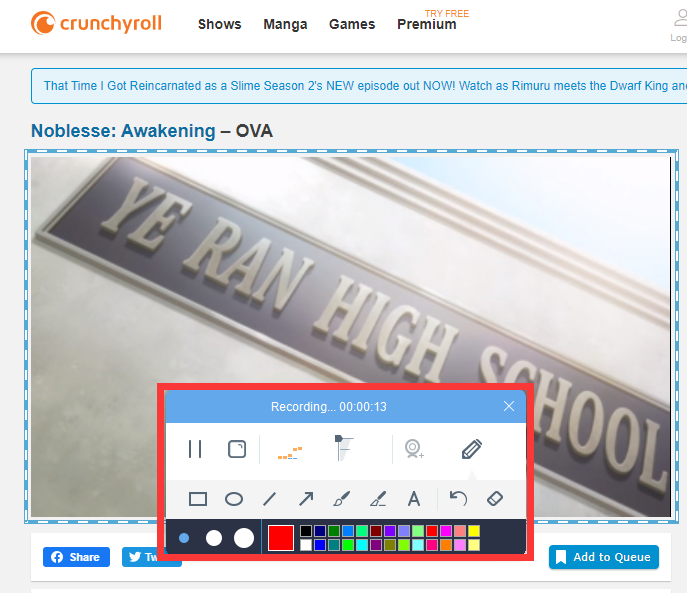Select the straight line tool
Viewport: 687px width, 593px height.
coord(269,499)
